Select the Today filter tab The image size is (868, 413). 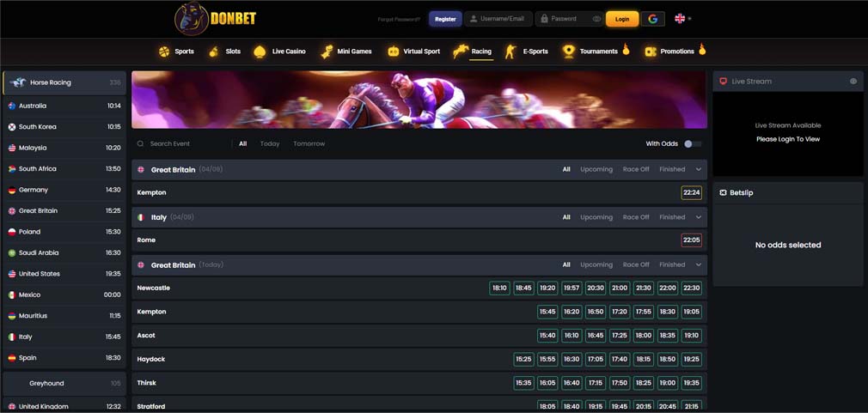coord(270,143)
